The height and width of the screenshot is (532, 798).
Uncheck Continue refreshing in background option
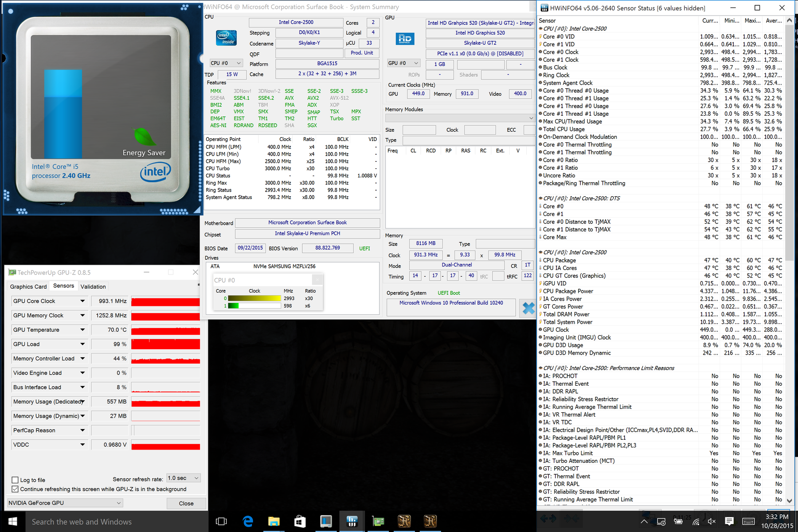pos(15,489)
